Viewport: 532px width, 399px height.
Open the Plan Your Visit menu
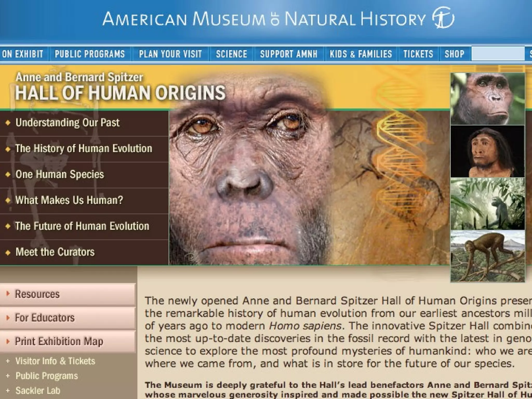170,54
